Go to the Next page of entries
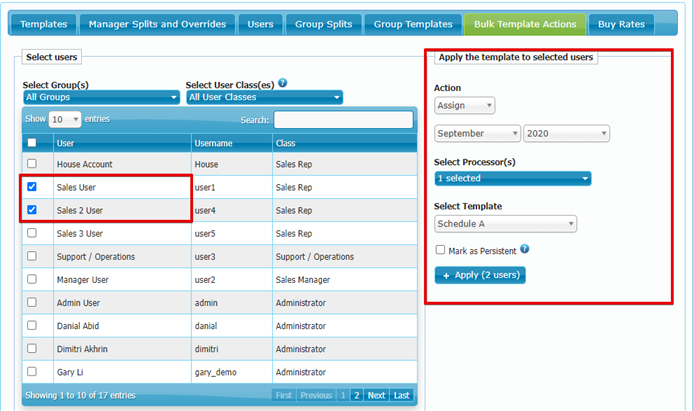 (376, 395)
